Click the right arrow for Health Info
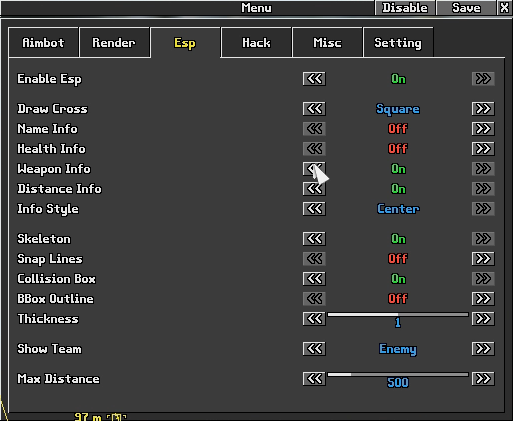513x421 pixels. (483, 149)
